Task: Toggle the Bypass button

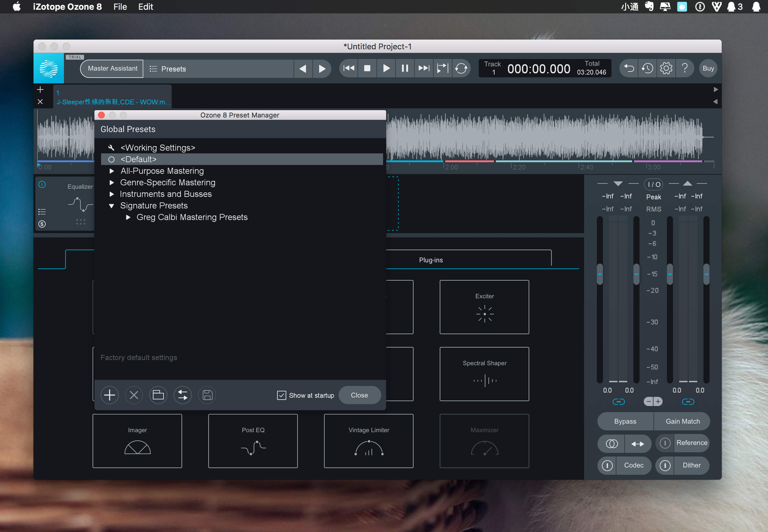Action: click(625, 421)
